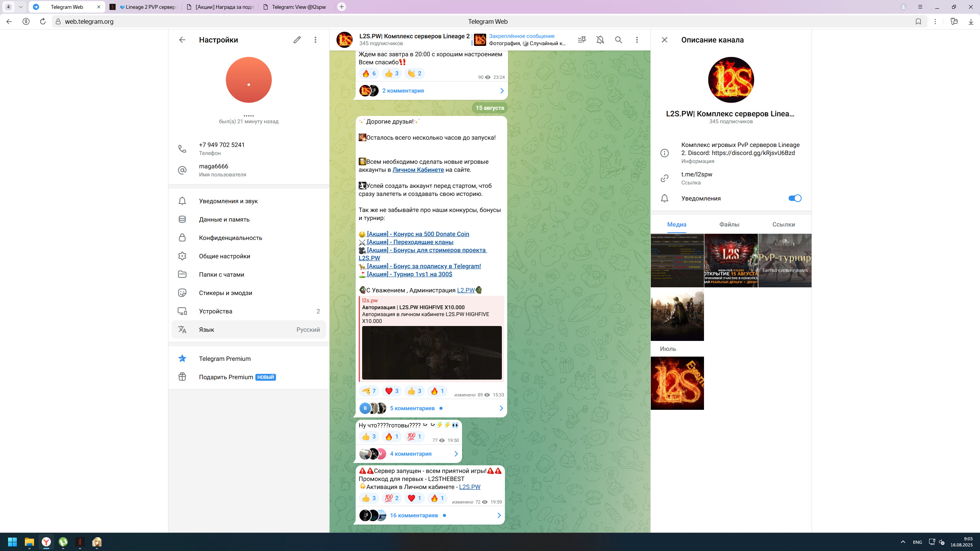Close the channel description panel
The height and width of the screenshot is (551, 980).
pyautogui.click(x=665, y=40)
